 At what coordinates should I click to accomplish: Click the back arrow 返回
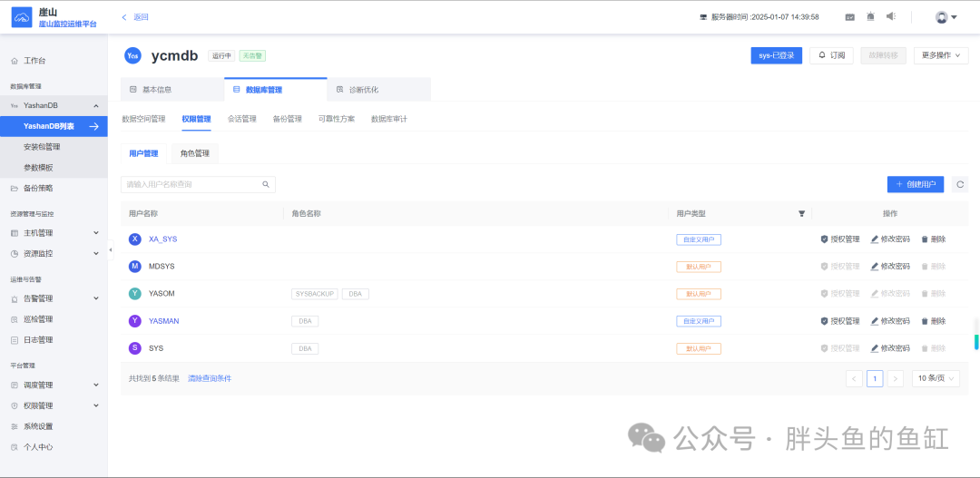[135, 17]
